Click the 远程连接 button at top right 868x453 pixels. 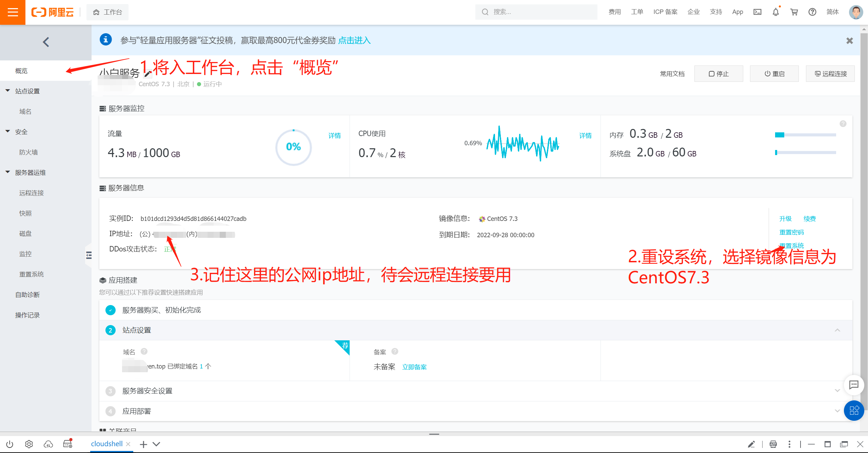[x=830, y=74]
